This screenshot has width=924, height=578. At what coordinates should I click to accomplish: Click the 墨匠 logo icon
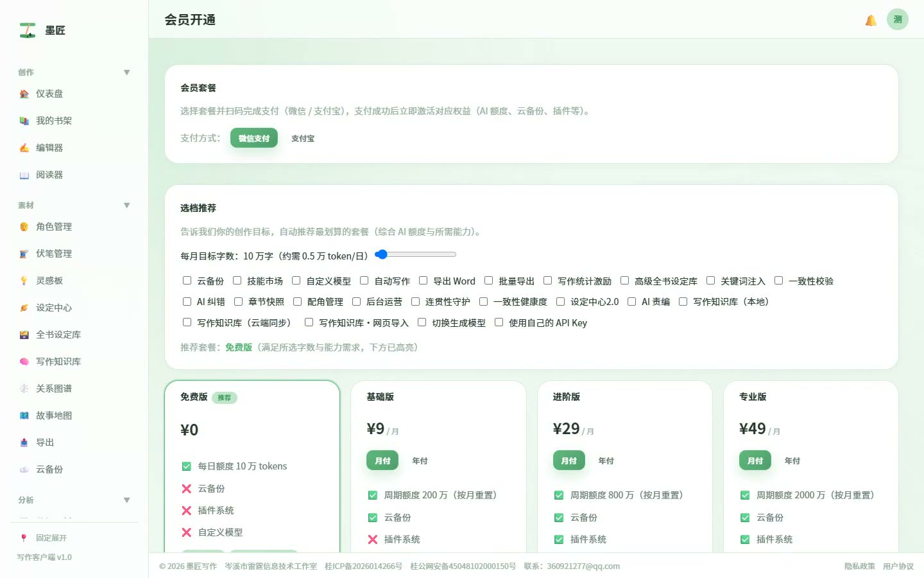click(28, 30)
